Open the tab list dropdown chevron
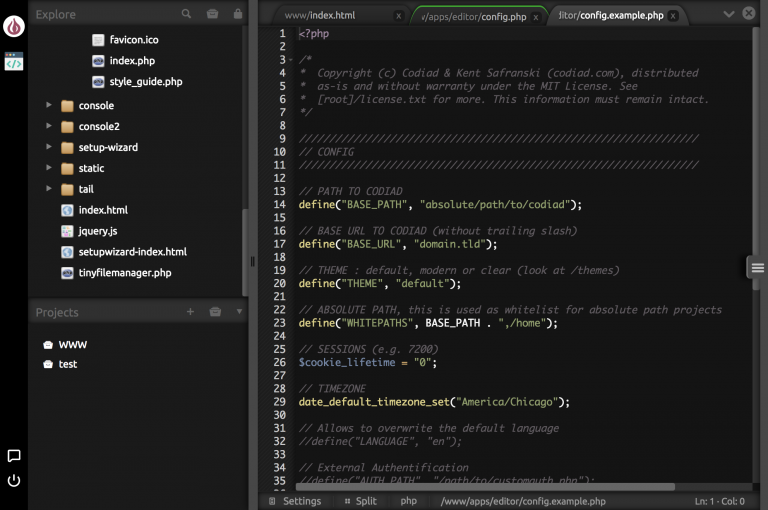 pyautogui.click(x=728, y=14)
